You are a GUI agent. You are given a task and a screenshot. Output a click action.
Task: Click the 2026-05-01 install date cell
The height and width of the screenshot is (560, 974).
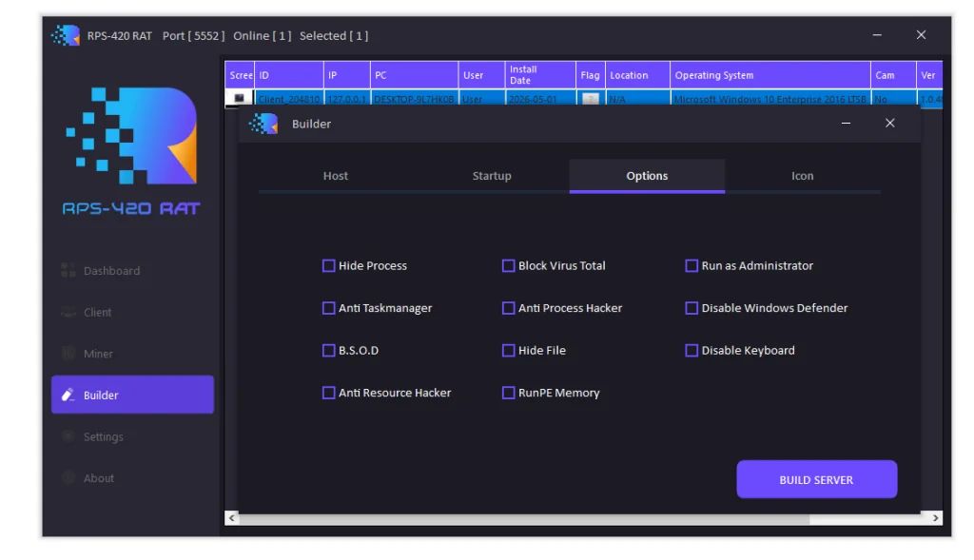[540, 99]
